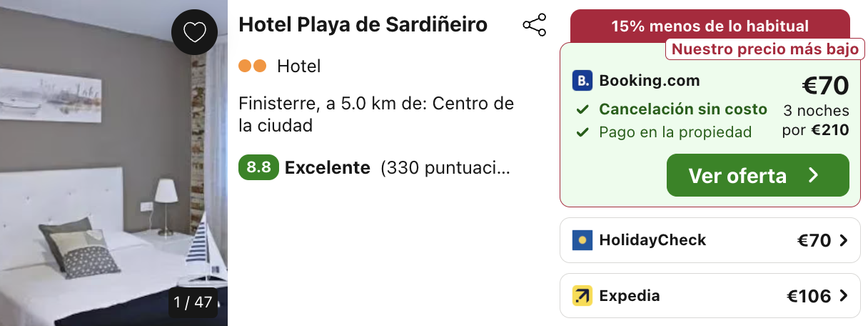Select the Nuestro precio más bajo label
Screen dimensions: 868x326
765,49
